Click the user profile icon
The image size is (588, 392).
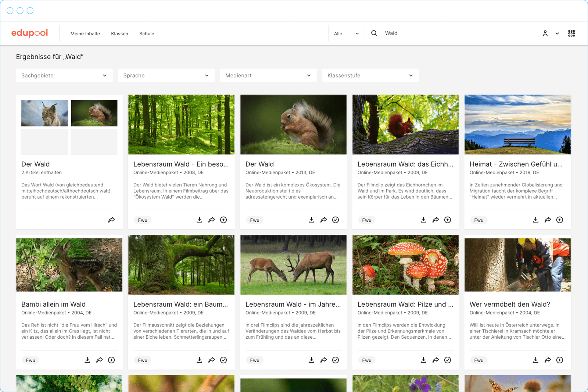coord(545,33)
